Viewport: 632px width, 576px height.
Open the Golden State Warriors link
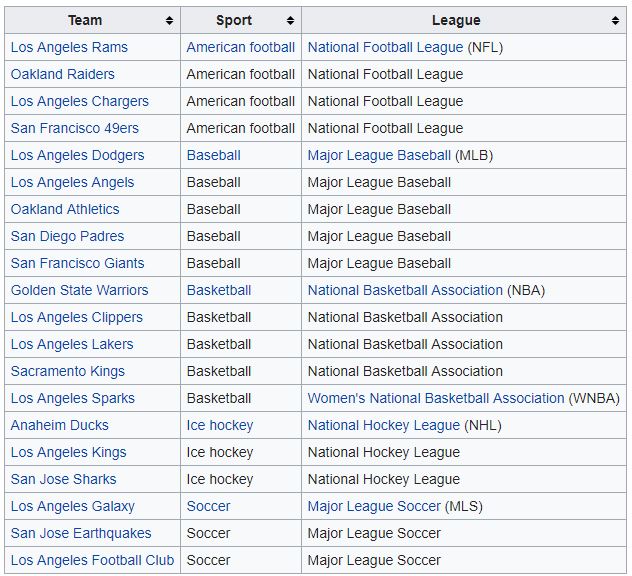pos(79,290)
